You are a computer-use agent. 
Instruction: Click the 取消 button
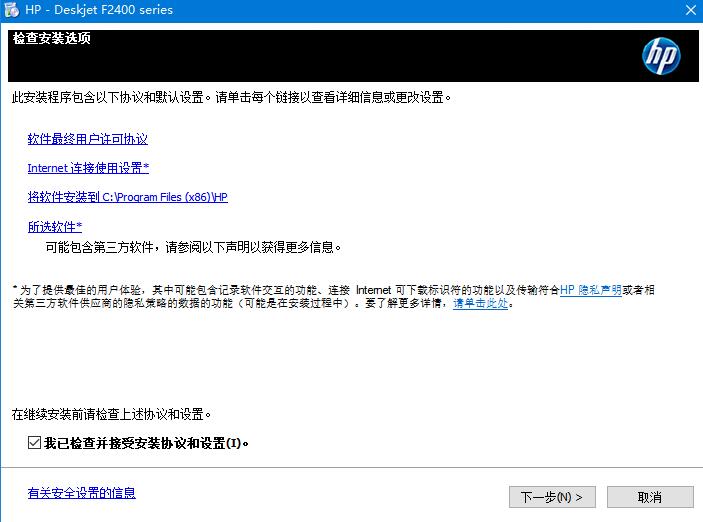click(x=650, y=497)
